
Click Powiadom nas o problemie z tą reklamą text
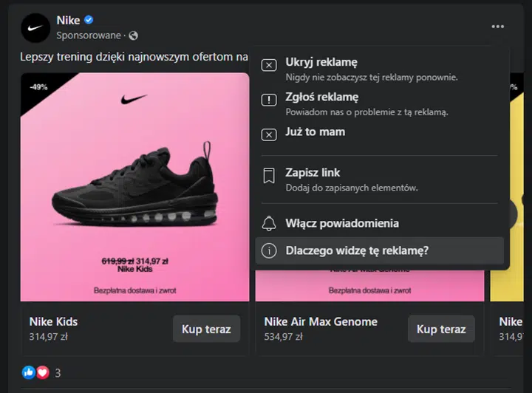366,112
